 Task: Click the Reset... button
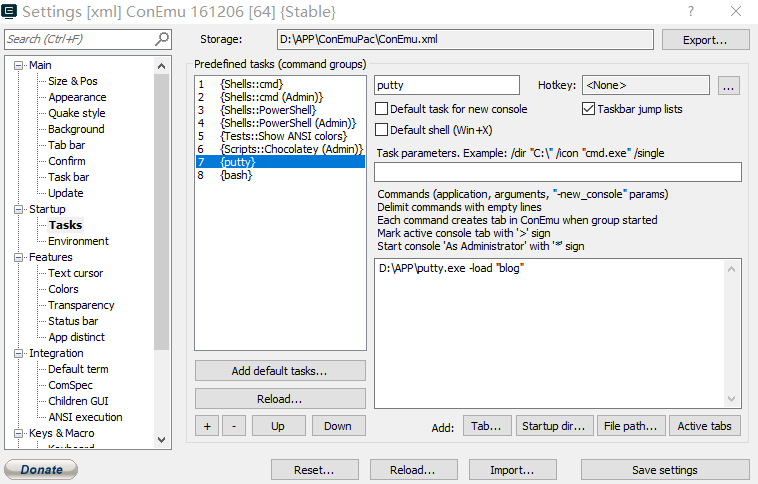pos(315,470)
